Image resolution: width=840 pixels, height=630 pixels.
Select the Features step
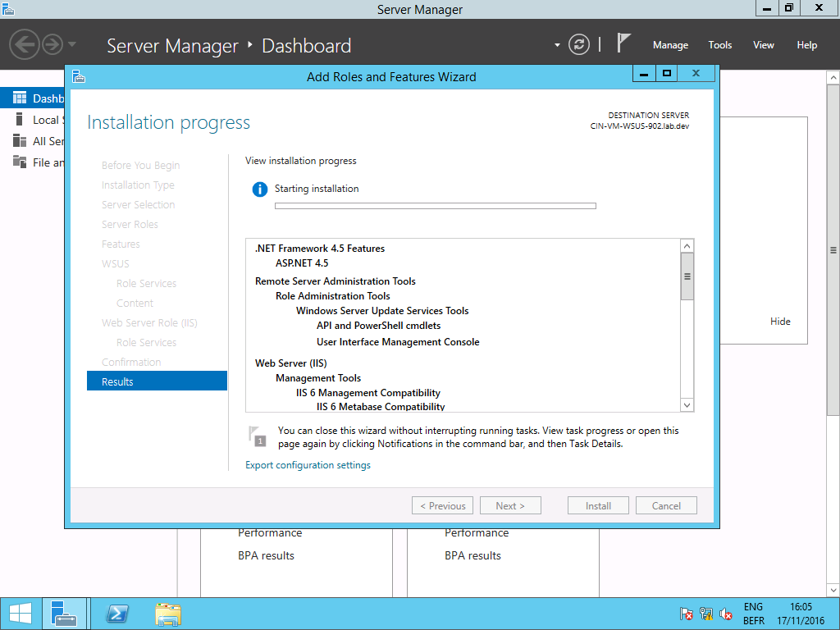121,244
